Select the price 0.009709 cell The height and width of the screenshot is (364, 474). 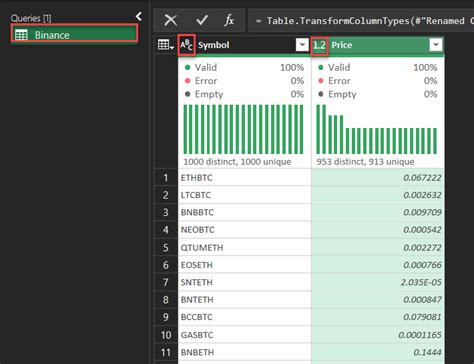(377, 212)
